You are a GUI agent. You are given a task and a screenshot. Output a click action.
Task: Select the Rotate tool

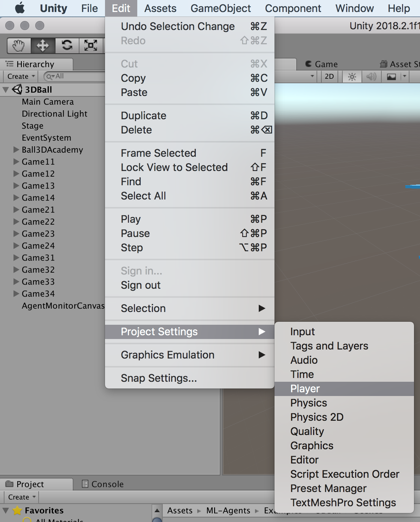click(x=67, y=46)
